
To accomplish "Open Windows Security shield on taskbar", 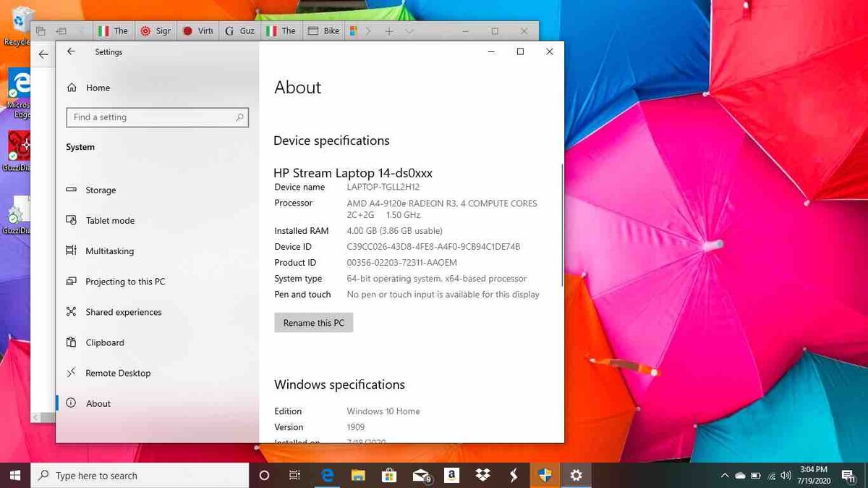I will (545, 476).
